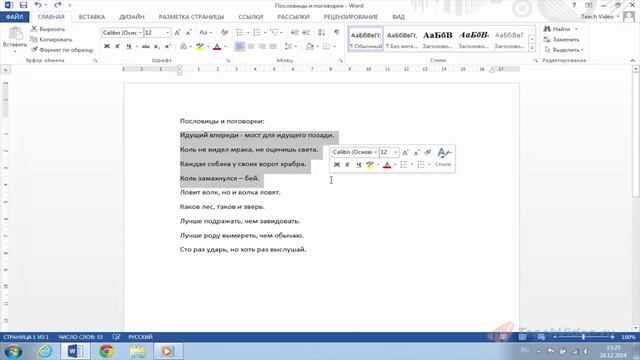Click the Paste (Вставить) button
Image resolution: width=640 pixels, height=360 pixels.
pyautogui.click(x=15, y=39)
